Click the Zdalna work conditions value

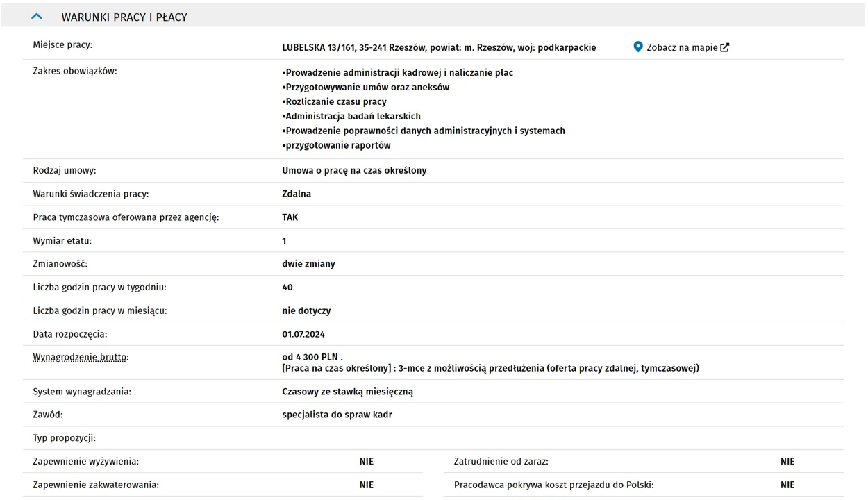click(297, 194)
